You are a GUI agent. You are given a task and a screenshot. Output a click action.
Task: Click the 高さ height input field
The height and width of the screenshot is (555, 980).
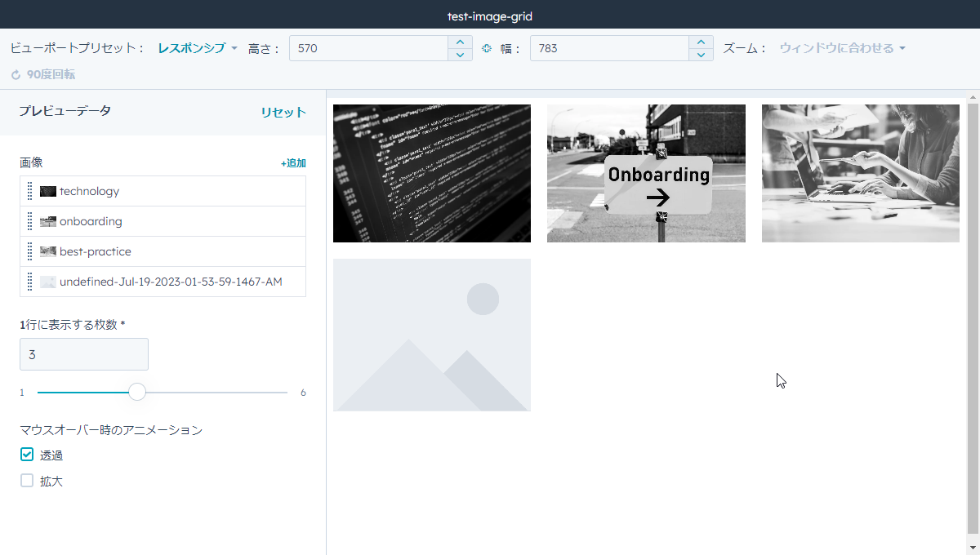point(368,48)
